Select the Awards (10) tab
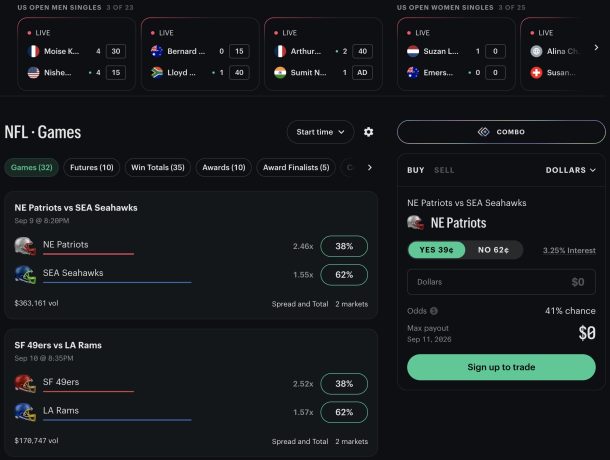610x460 pixels. coord(224,167)
